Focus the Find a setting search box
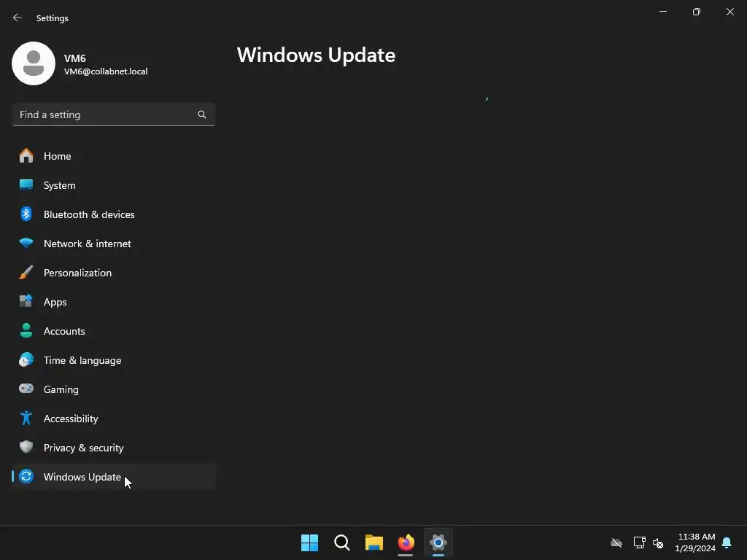The height and width of the screenshot is (560, 747). (x=113, y=114)
